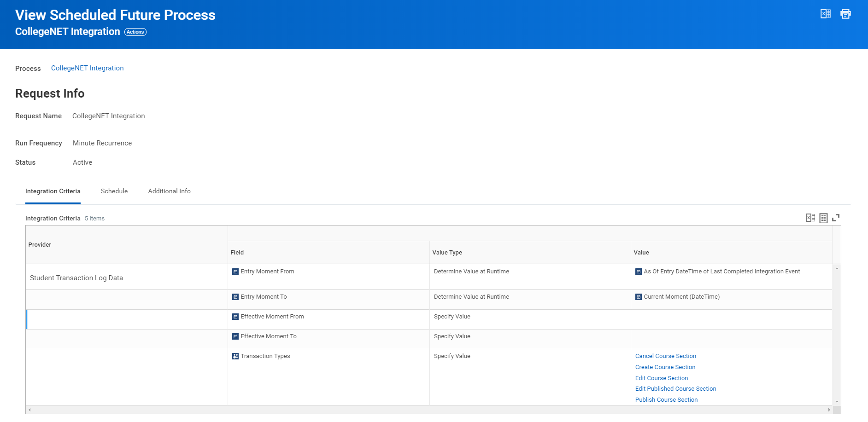Open Create Course Section link
The image size is (868, 422).
coord(665,367)
